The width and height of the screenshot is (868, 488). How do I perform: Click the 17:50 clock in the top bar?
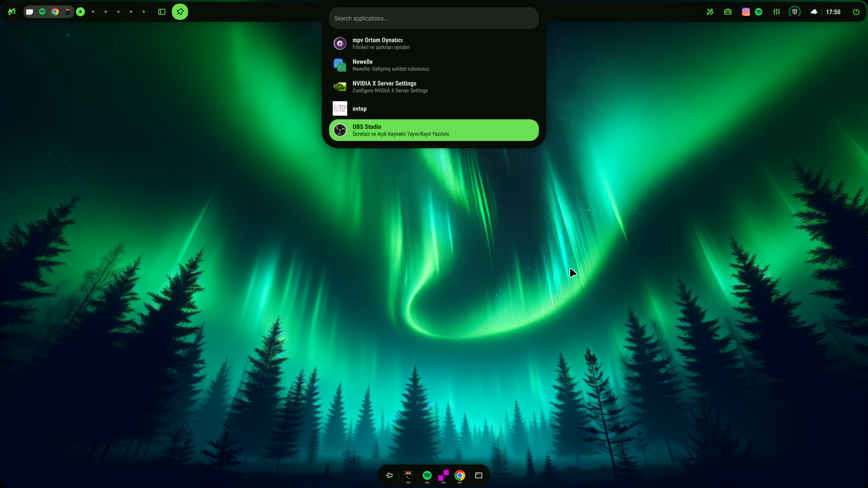coord(833,12)
